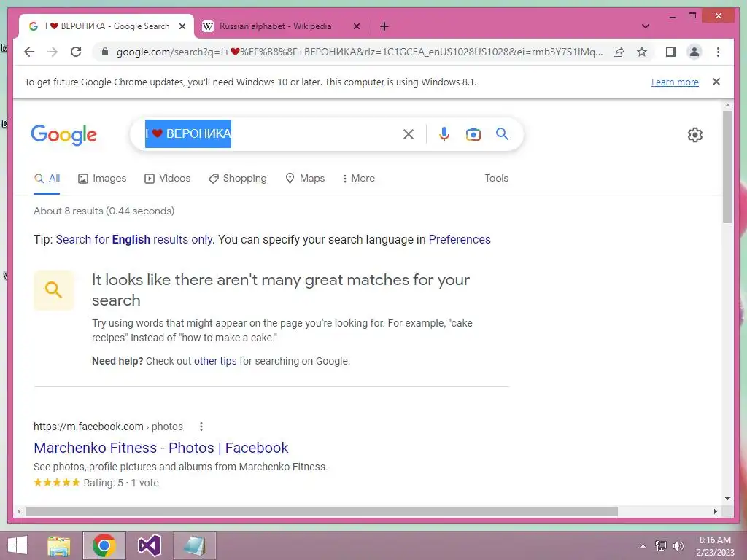Viewport: 747px width, 560px height.
Task: Click the Rating: 5 · 1 vote text
Action: tap(121, 483)
